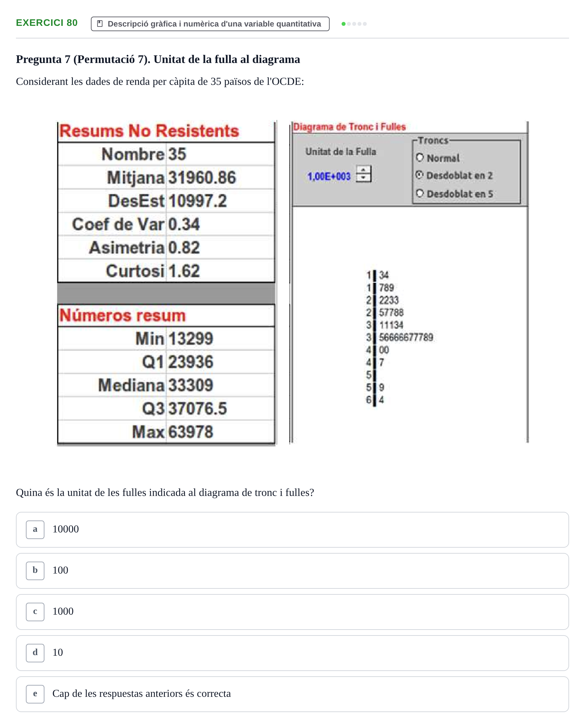This screenshot has width=585, height=728.
Task: Click the leaf unit value '1,00E+003'
Action: 329,176
